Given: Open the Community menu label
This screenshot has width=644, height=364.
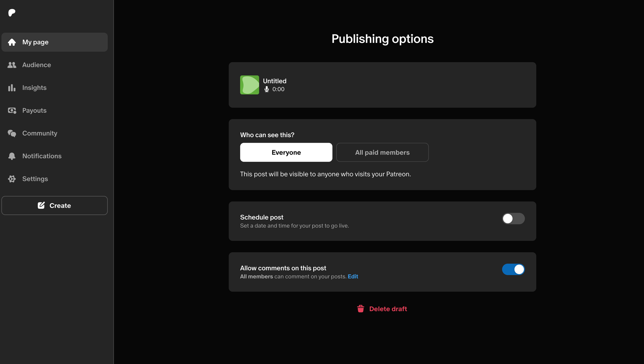Looking at the screenshot, I should point(40,133).
